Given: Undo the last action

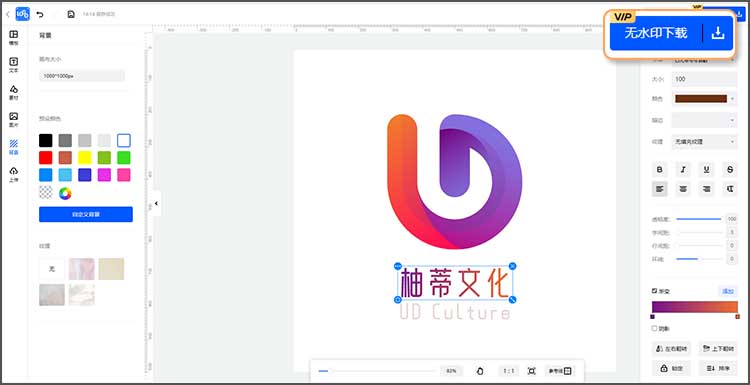Looking at the screenshot, I should tap(40, 14).
